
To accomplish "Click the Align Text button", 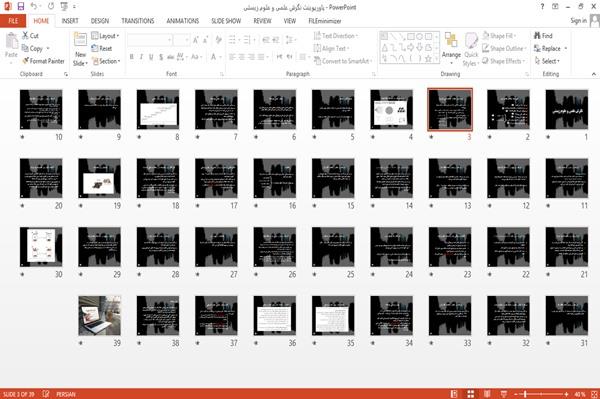I will [x=331, y=48].
